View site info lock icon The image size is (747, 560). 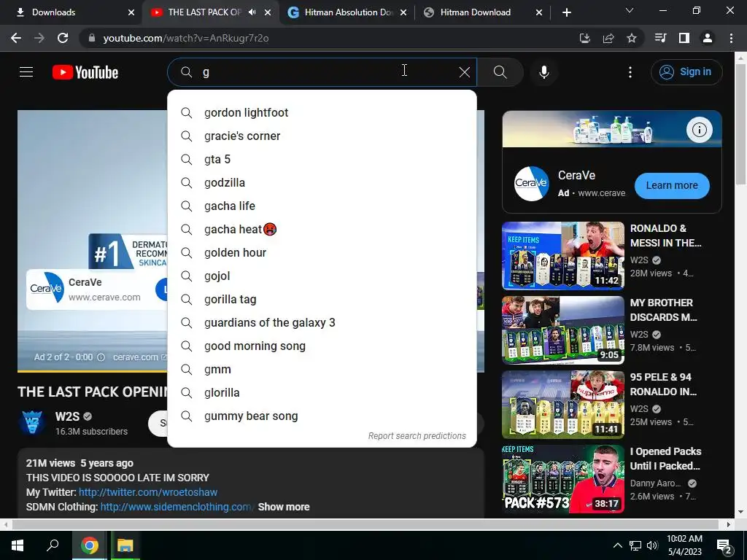pyautogui.click(x=92, y=38)
